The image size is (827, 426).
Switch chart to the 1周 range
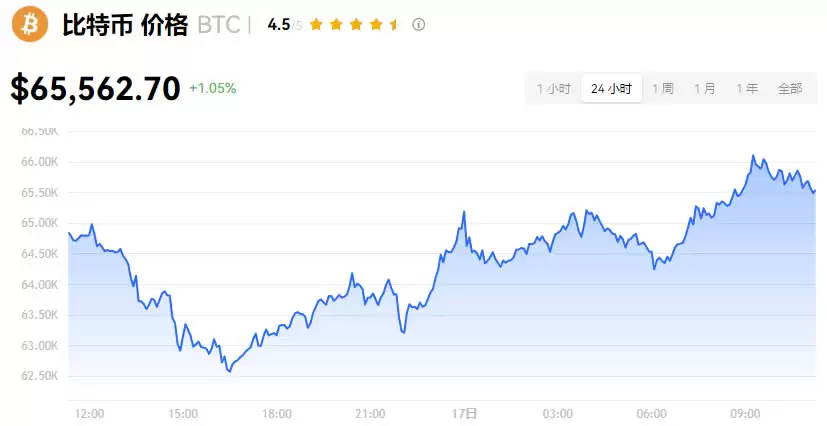coord(663,89)
